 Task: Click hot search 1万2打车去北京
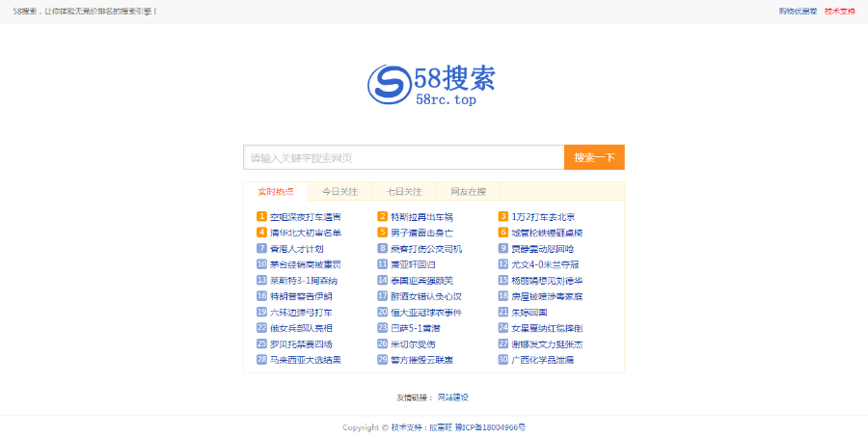pyautogui.click(x=543, y=217)
